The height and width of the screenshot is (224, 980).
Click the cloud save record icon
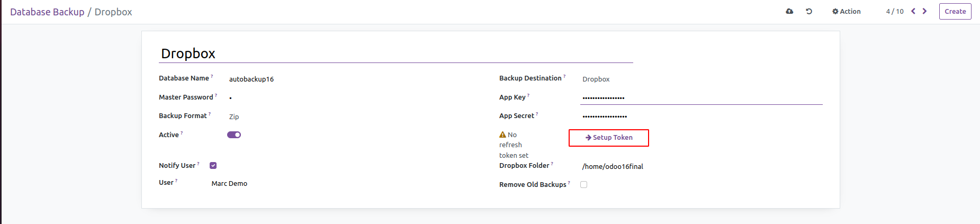[789, 11]
